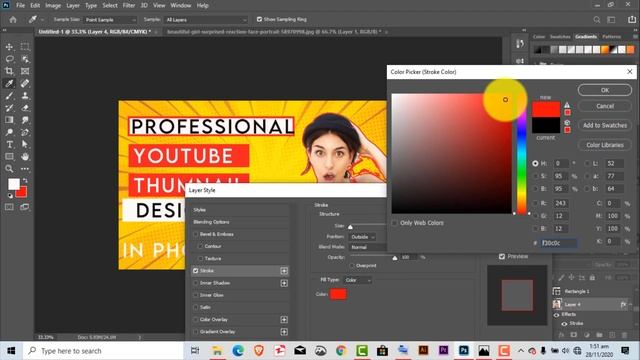Screen dimensions: 640x360
Task: Click the Search icon at top right
Action: point(597,20)
